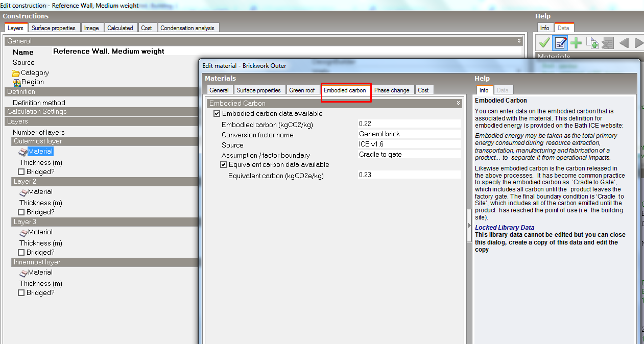This screenshot has height=344, width=644.
Task: Click the Layer 2 material book icon
Action: [x=23, y=192]
